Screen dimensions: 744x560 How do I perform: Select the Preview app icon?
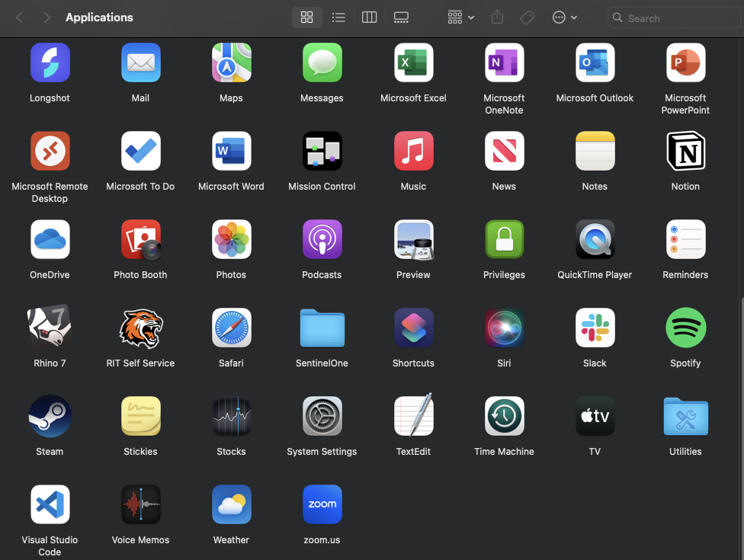coord(413,239)
